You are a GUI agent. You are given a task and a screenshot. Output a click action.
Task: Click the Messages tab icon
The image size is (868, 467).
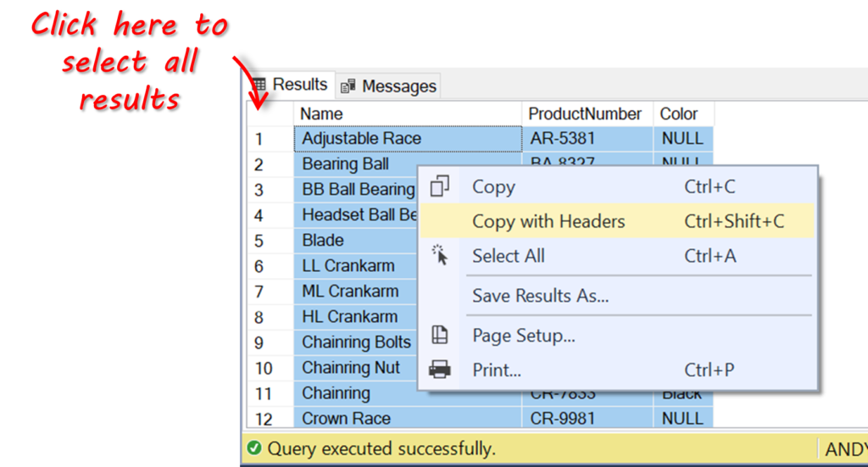[348, 86]
